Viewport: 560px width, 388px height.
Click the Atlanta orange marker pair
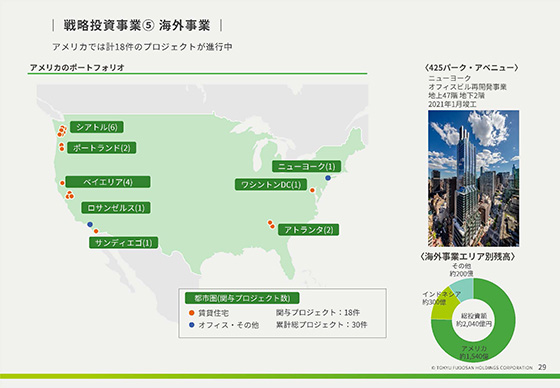[x=271, y=225]
